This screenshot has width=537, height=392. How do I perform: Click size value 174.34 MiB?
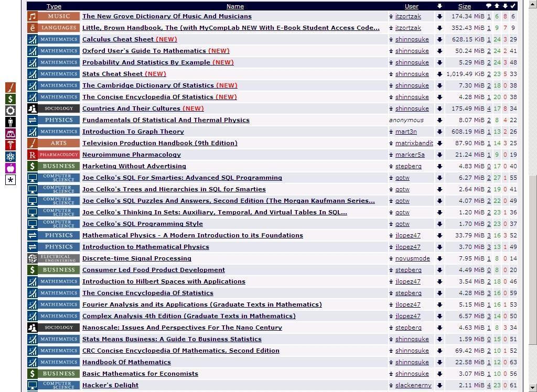point(468,16)
